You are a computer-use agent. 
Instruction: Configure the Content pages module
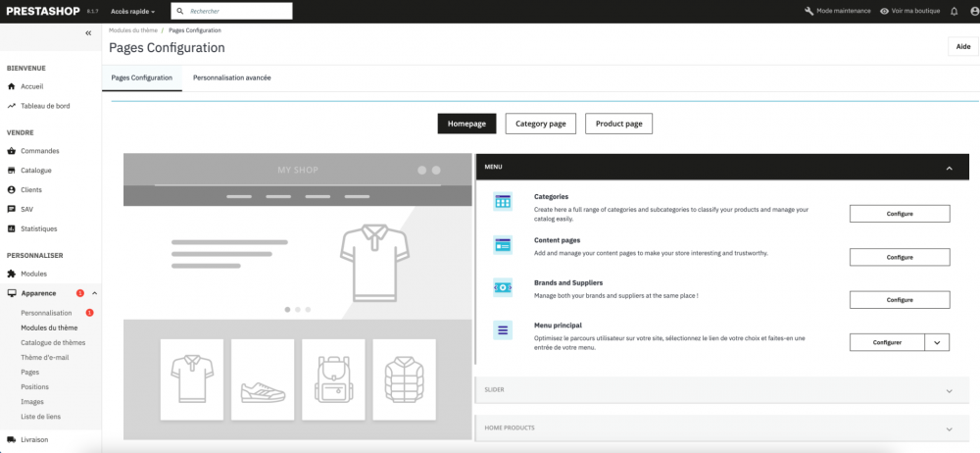[900, 257]
